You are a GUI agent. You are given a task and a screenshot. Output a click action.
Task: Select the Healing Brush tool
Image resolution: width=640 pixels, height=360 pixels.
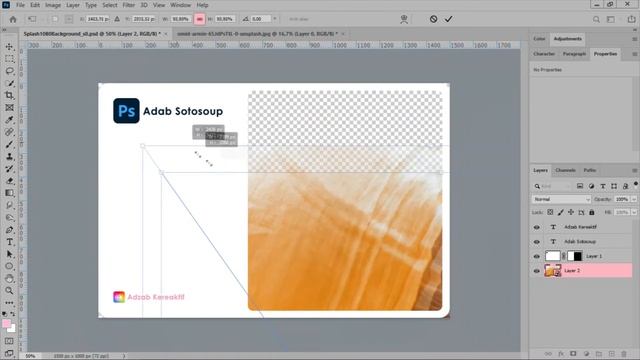coord(9,132)
